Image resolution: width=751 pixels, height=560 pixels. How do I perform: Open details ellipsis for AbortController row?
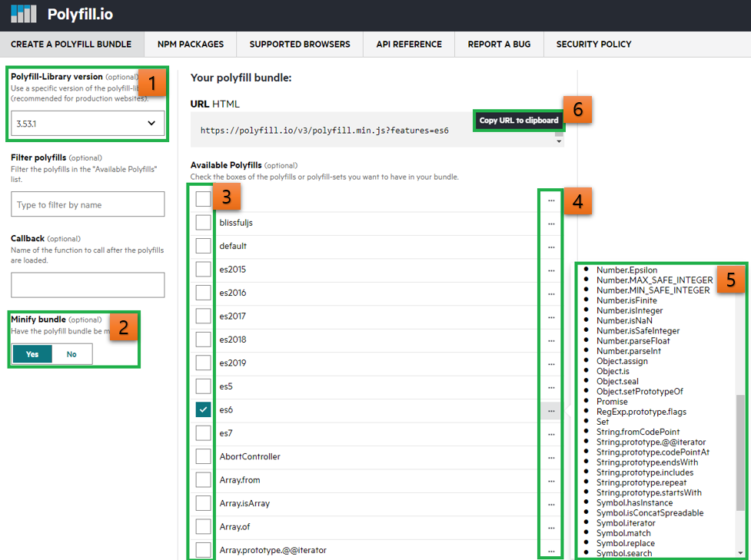(551, 458)
